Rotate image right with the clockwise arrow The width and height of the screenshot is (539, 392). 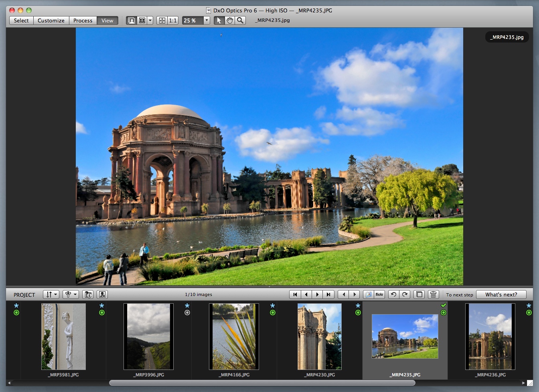[405, 295]
